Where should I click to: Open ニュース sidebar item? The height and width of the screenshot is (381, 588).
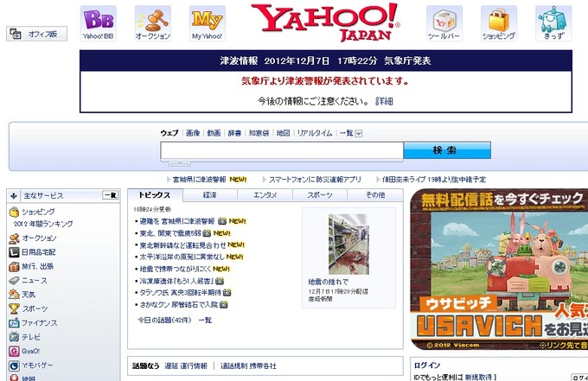34,280
